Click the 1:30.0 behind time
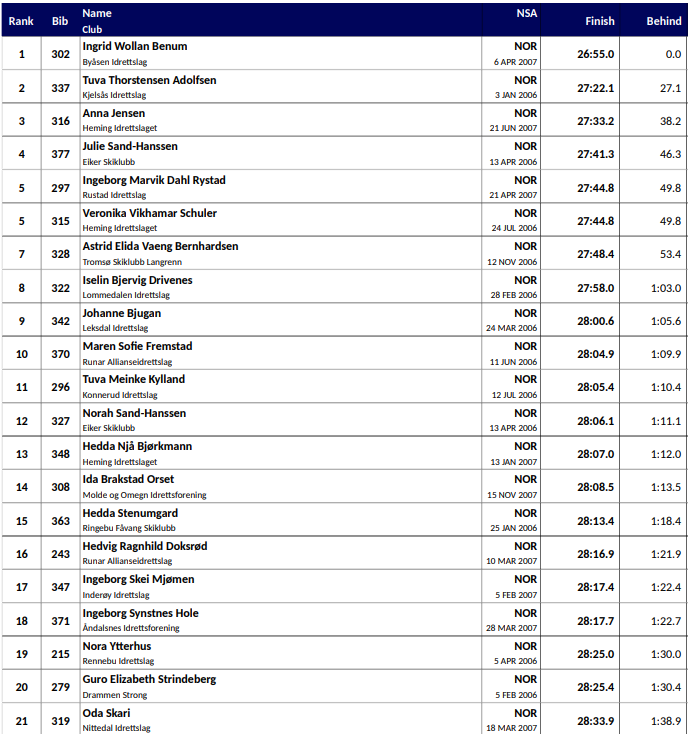Viewport: 688px width, 734px height. (665, 654)
